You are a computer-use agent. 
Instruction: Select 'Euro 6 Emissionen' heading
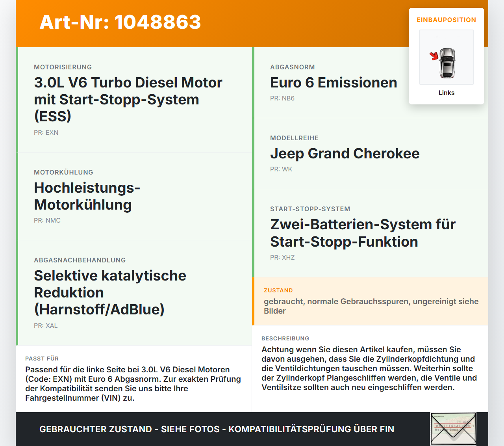334,82
